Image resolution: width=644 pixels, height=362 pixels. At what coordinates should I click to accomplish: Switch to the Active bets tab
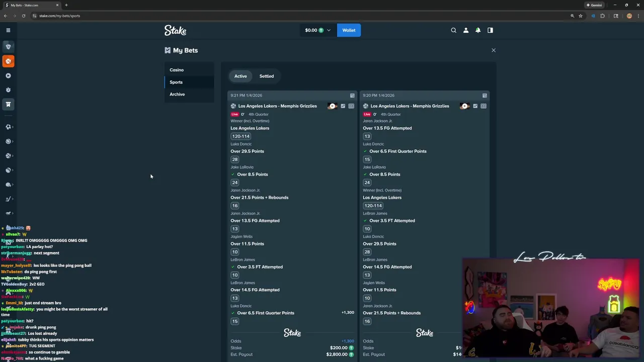pos(240,76)
